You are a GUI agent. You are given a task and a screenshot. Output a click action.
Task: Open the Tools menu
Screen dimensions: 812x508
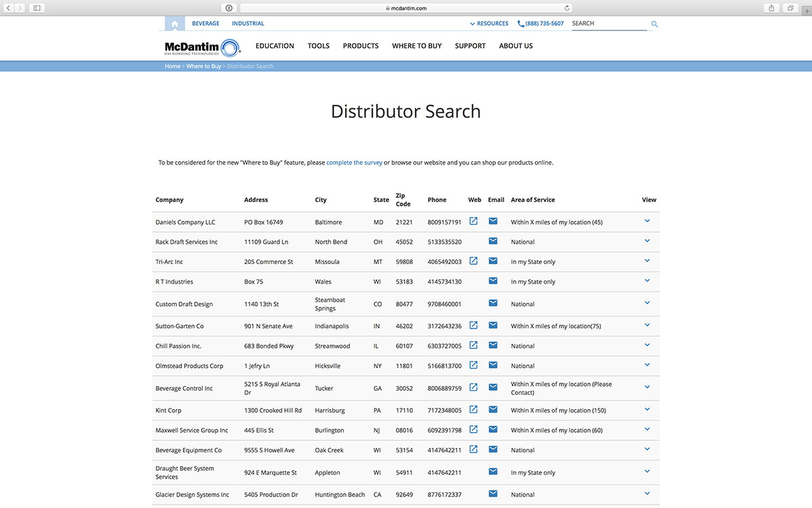click(319, 46)
